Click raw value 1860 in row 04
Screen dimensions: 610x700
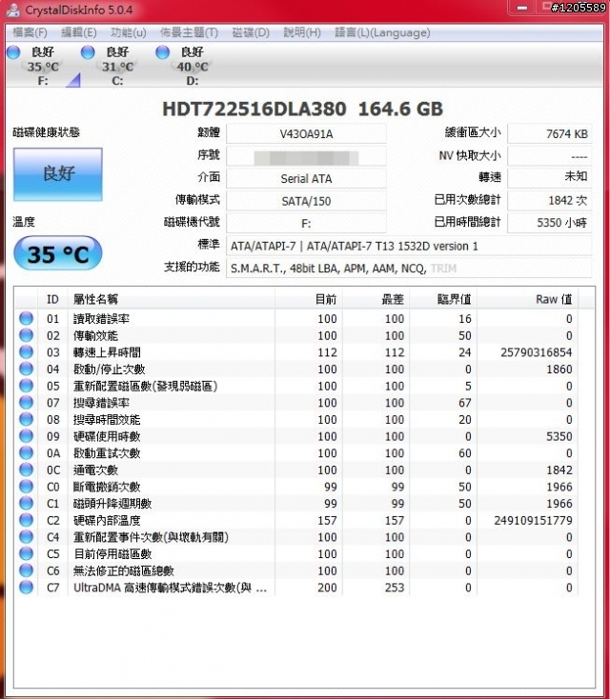(559, 370)
